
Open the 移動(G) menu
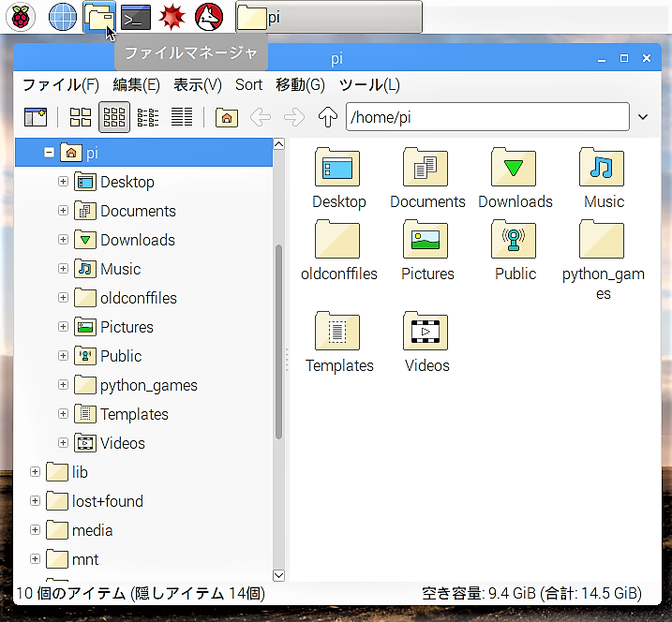300,85
